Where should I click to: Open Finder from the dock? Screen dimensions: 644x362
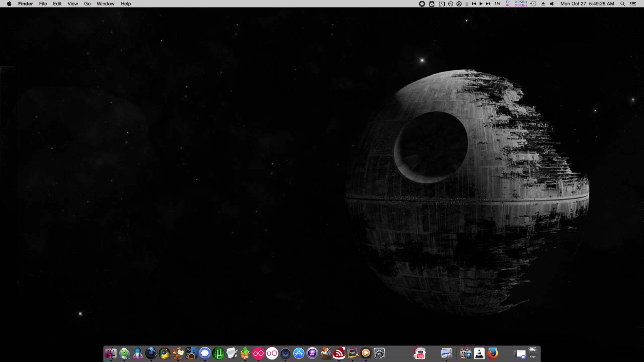coord(111,353)
